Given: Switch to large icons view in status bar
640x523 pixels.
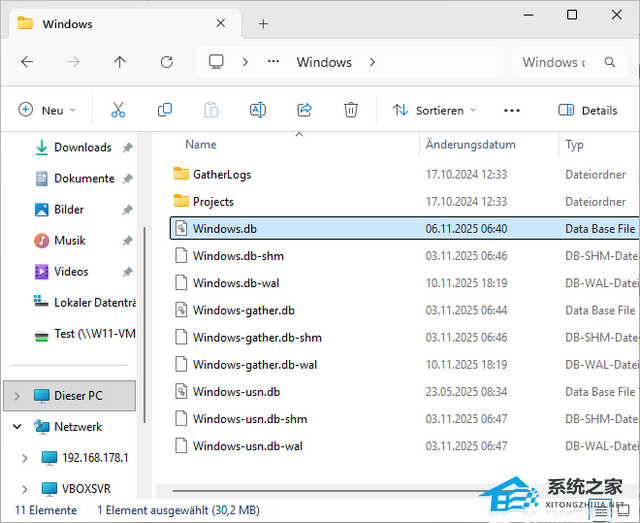Looking at the screenshot, I should tap(625, 510).
